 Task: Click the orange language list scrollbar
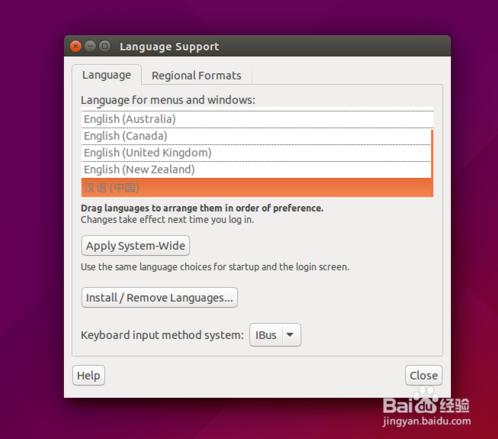pyautogui.click(x=432, y=154)
